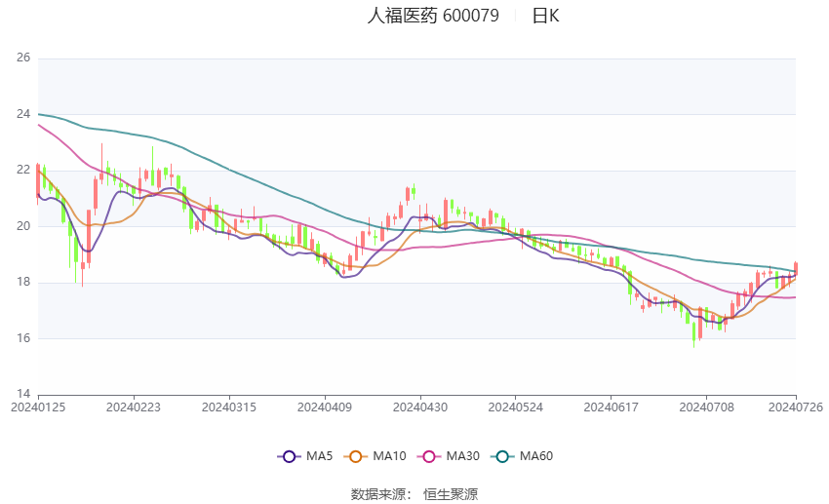
Task: Click the 20240315 date axis label
Action: coord(229,407)
